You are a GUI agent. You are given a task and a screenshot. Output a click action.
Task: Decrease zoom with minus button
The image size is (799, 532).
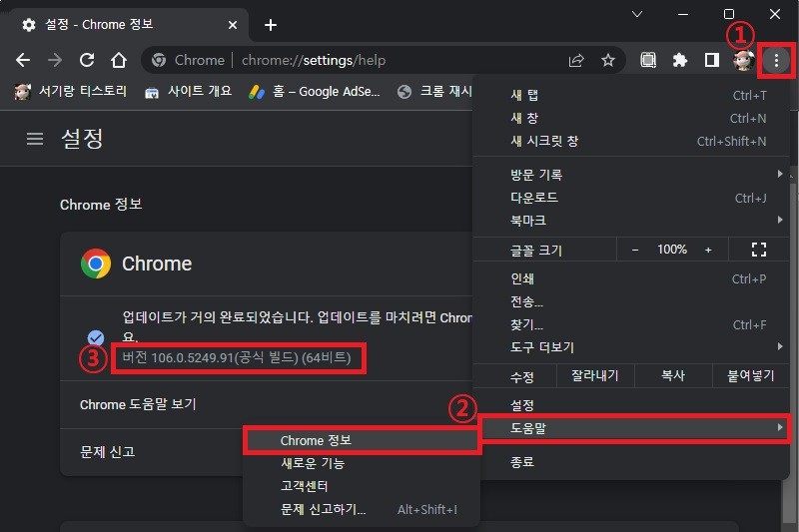tap(635, 250)
